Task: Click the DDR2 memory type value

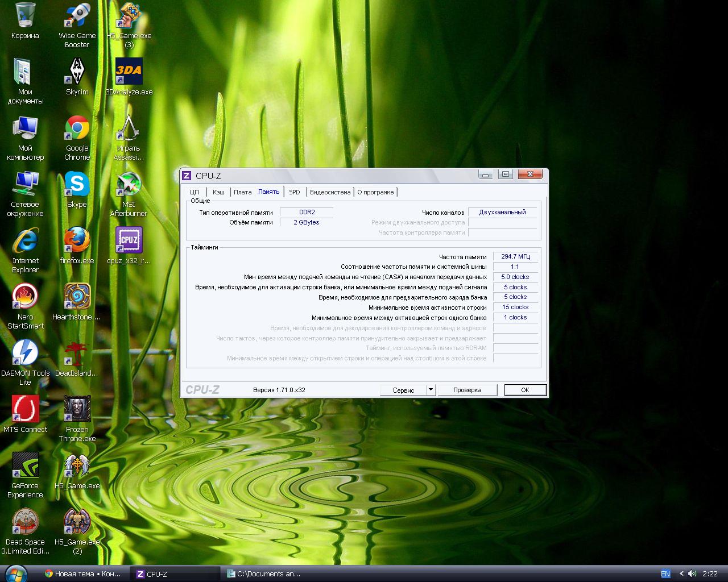Action: point(307,212)
